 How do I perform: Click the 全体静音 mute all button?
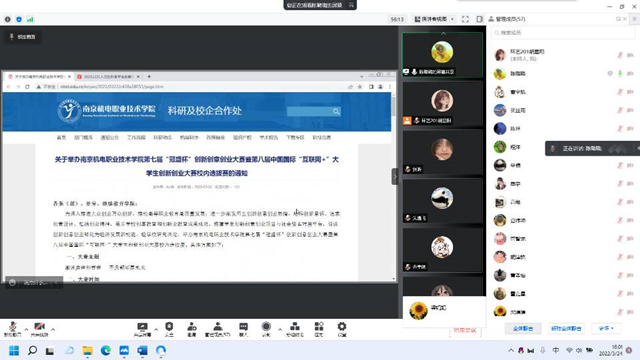point(523,328)
